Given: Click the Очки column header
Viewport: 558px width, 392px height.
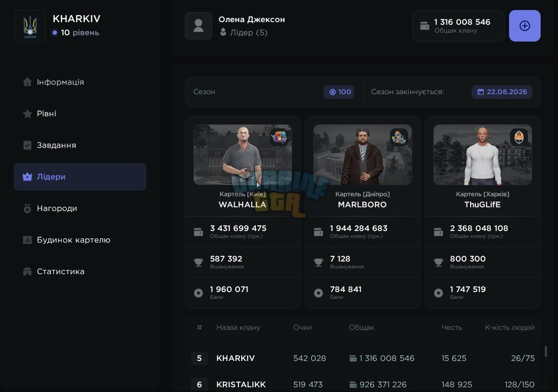Looking at the screenshot, I should click(x=302, y=327).
